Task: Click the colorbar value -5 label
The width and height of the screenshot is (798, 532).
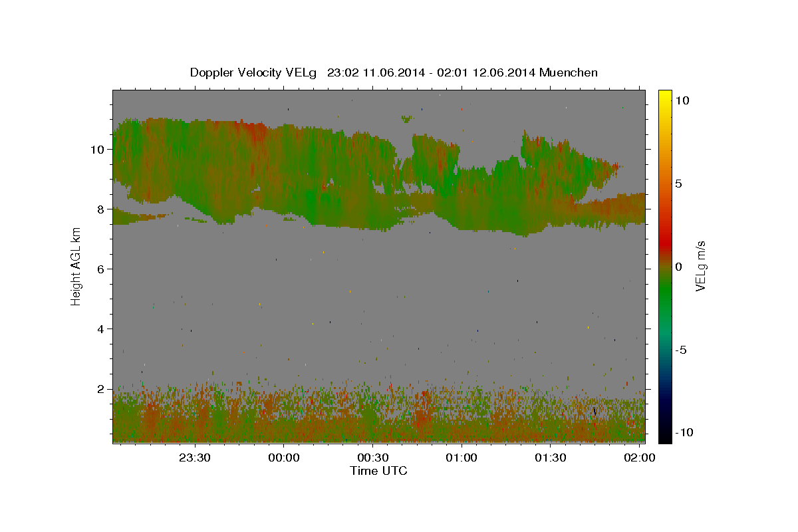Action: click(x=680, y=349)
